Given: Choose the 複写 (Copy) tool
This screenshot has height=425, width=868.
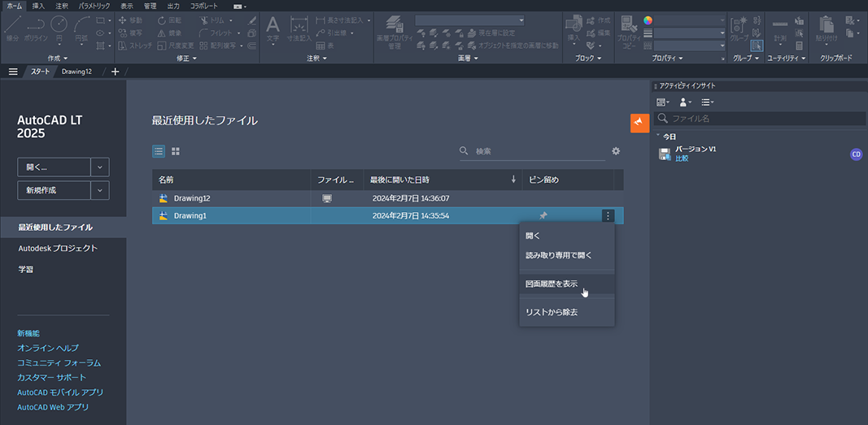Looking at the screenshot, I should (x=131, y=33).
